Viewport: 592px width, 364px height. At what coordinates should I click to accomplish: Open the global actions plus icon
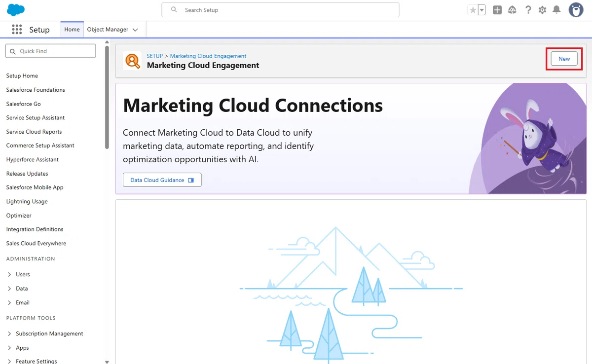(x=497, y=10)
